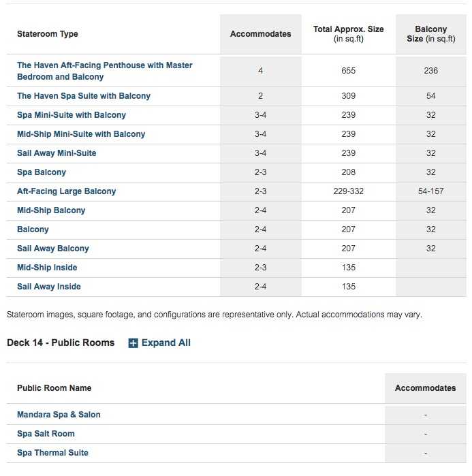472x476 pixels.
Task: Open Mandara Spa & Salon public room
Action: pos(59,415)
